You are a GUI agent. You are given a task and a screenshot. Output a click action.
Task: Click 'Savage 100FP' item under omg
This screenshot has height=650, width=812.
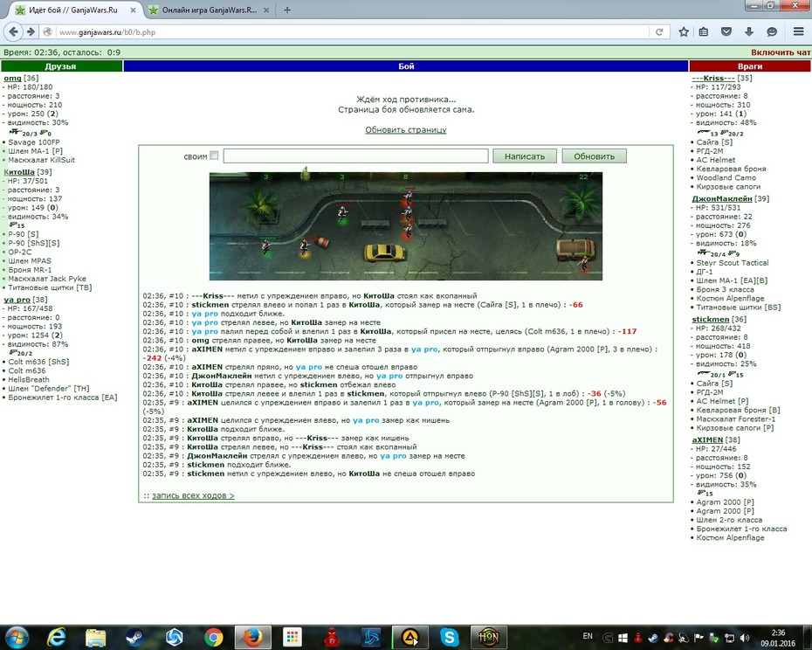[x=34, y=142]
